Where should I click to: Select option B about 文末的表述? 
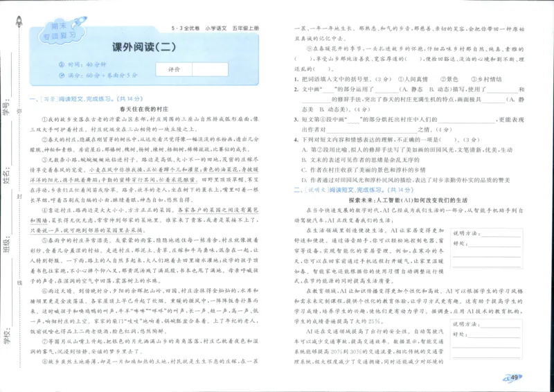coord(360,160)
